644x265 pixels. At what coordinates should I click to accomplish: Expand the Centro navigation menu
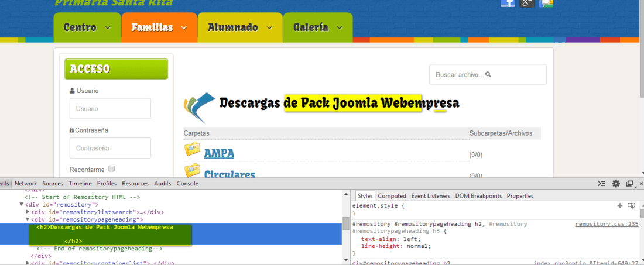87,27
